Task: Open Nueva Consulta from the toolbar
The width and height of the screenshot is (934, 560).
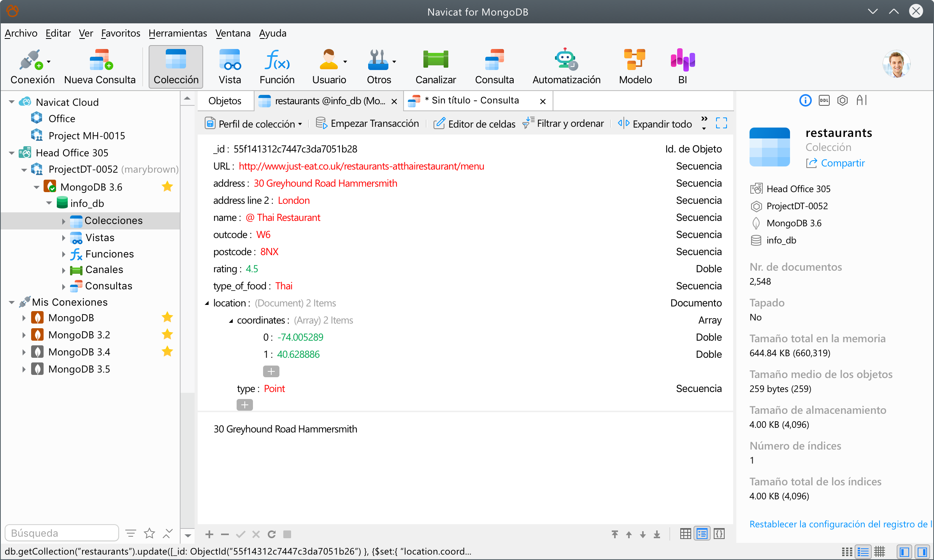Action: click(100, 66)
